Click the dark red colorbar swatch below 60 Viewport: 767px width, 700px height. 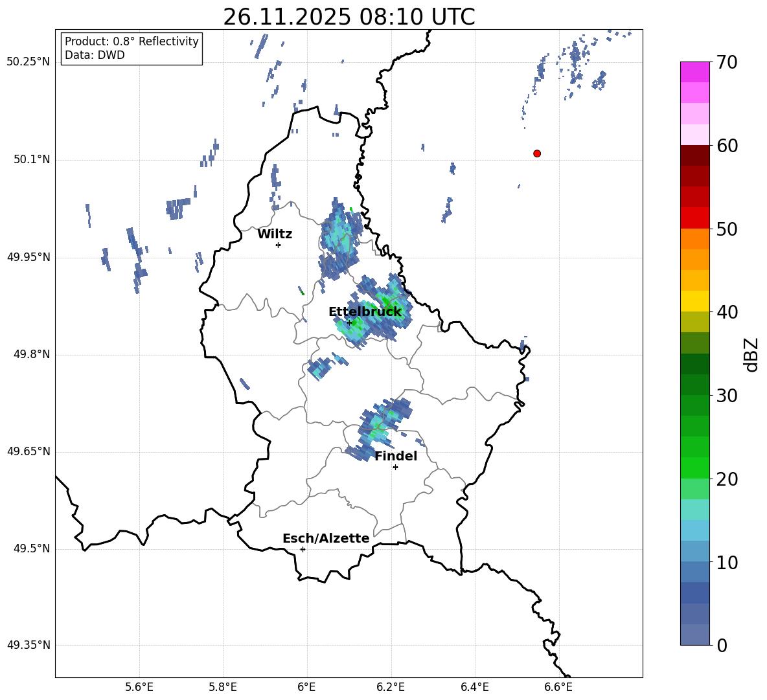pyautogui.click(x=695, y=155)
